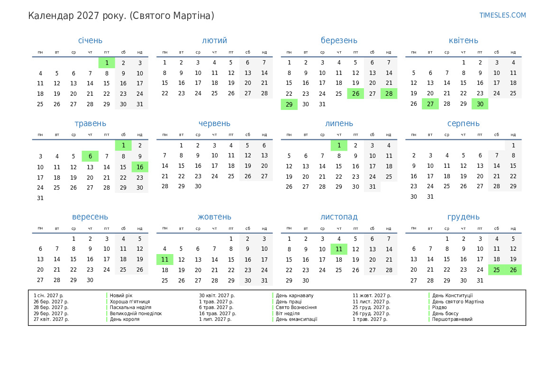
Task: Click highlighted 11 in жовтень
Action: tap(164, 260)
